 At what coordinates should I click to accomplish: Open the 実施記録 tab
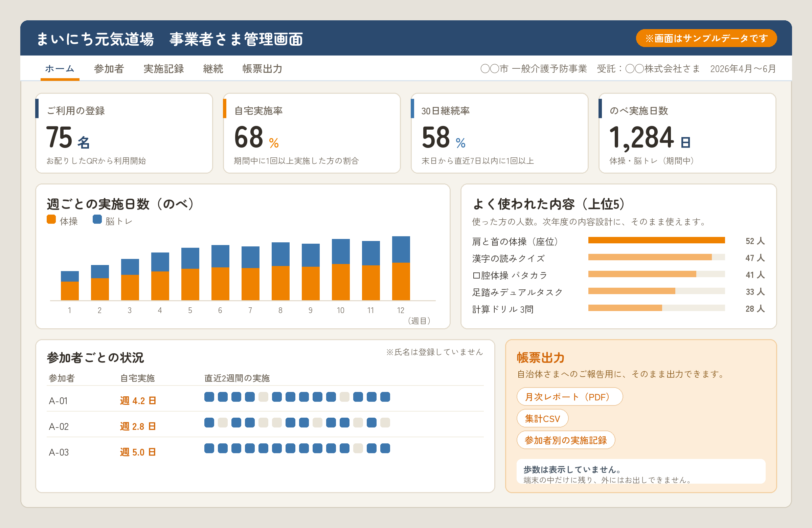tap(163, 69)
